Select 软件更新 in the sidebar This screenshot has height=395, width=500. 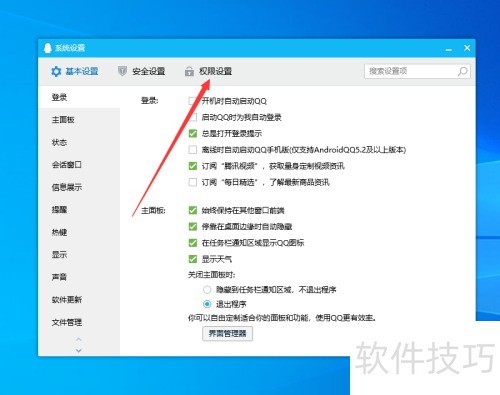click(79, 300)
